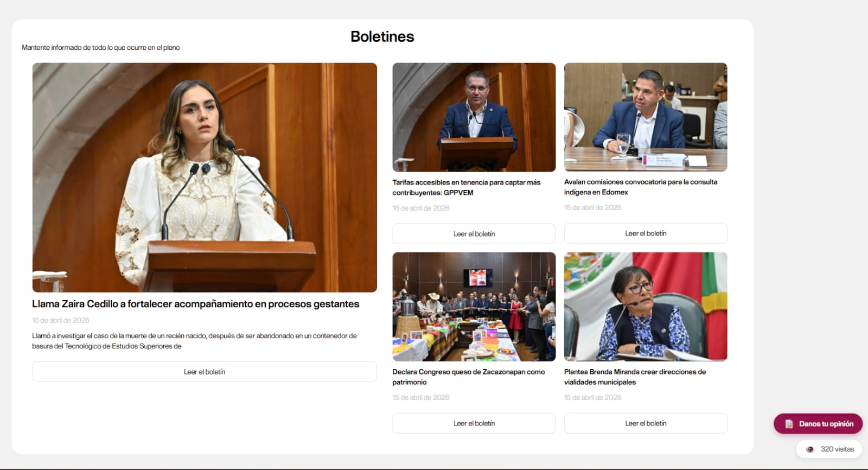The width and height of the screenshot is (868, 470).
Task: Read the boletín about Zaira Cedillo
Action: click(x=205, y=372)
